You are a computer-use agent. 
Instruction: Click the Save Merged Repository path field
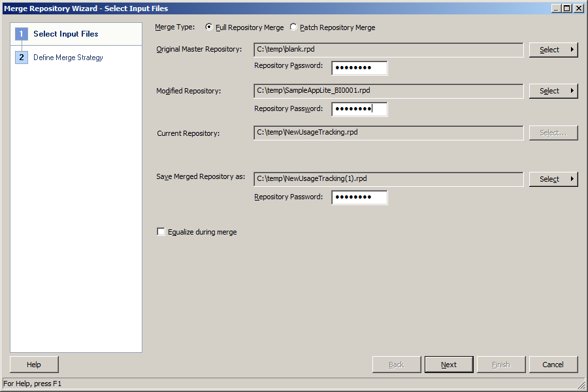389,179
